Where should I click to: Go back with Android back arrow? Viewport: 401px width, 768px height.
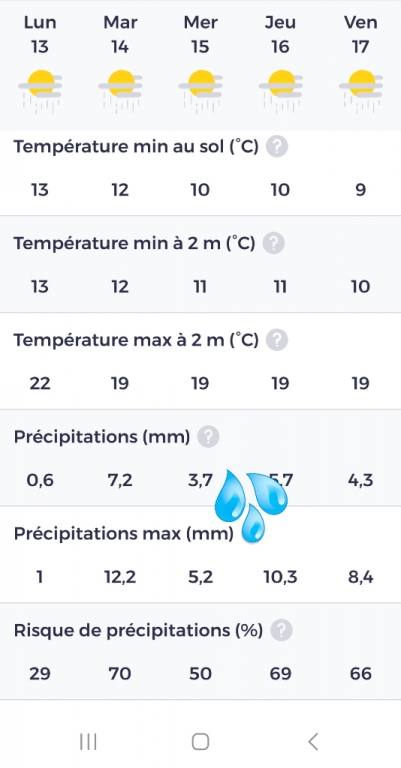click(x=313, y=742)
